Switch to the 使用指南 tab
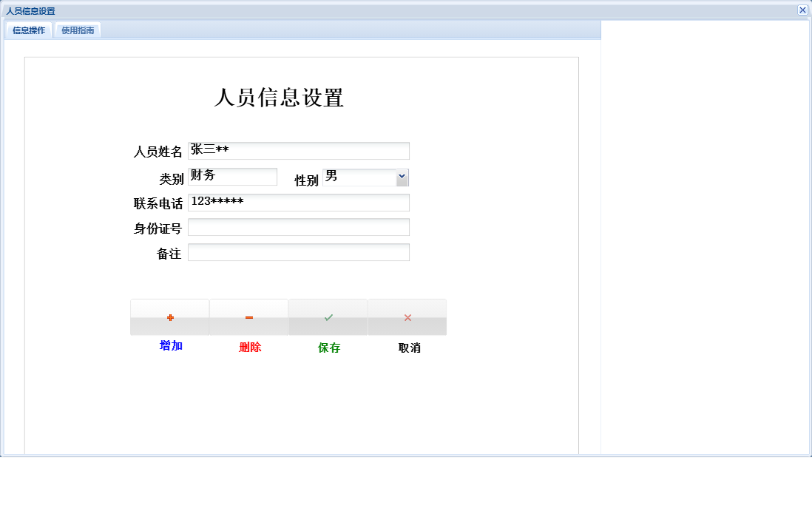The width and height of the screenshot is (812, 508). pos(77,30)
